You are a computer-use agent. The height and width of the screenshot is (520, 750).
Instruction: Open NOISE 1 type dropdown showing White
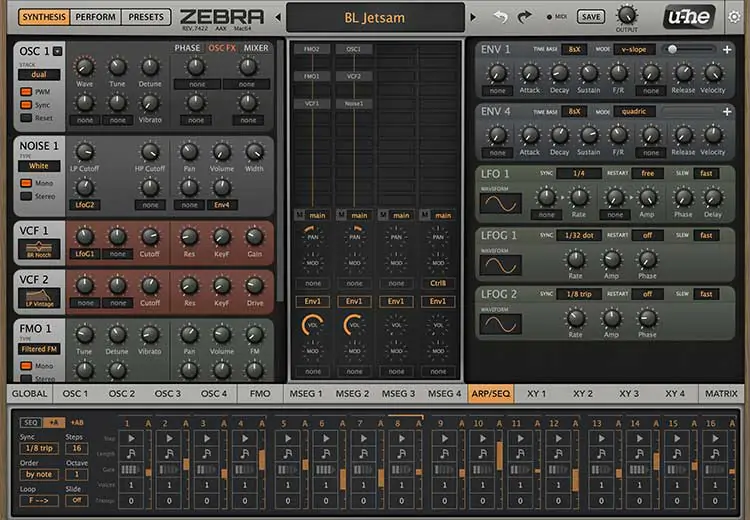(39, 166)
